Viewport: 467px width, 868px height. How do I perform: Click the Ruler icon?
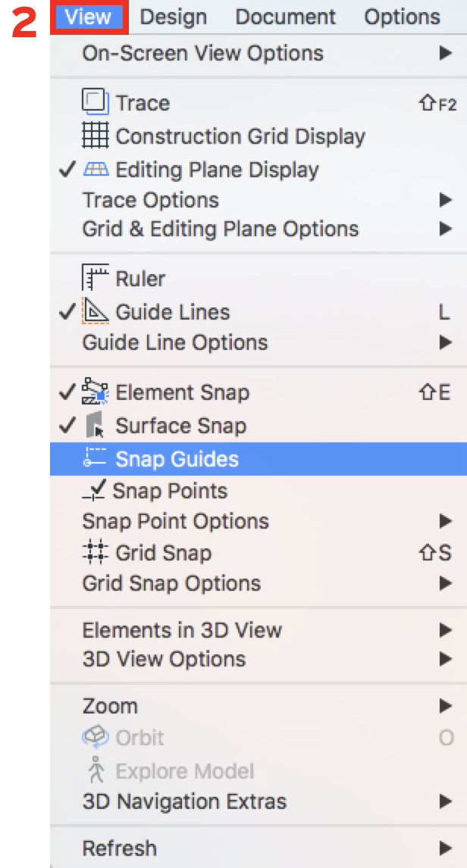pos(96,279)
